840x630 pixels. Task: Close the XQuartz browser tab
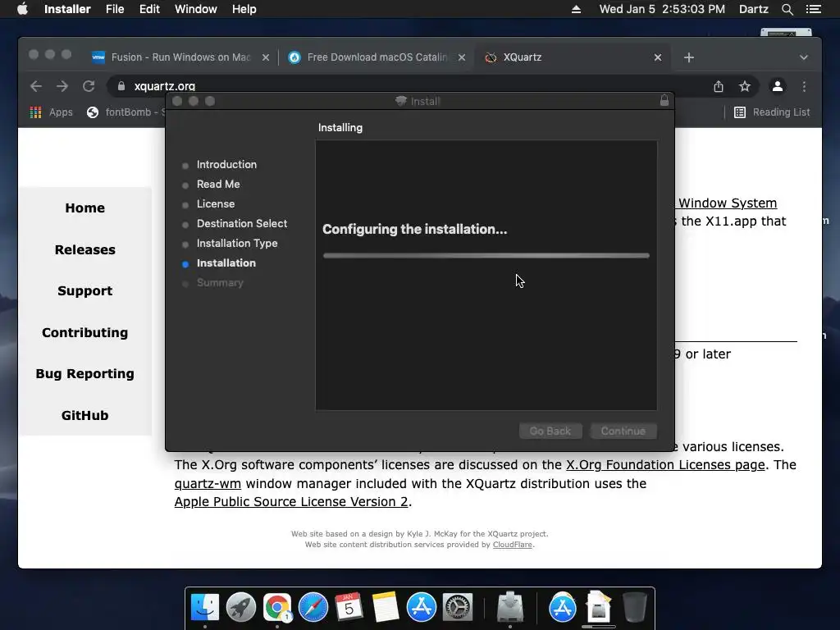click(658, 57)
